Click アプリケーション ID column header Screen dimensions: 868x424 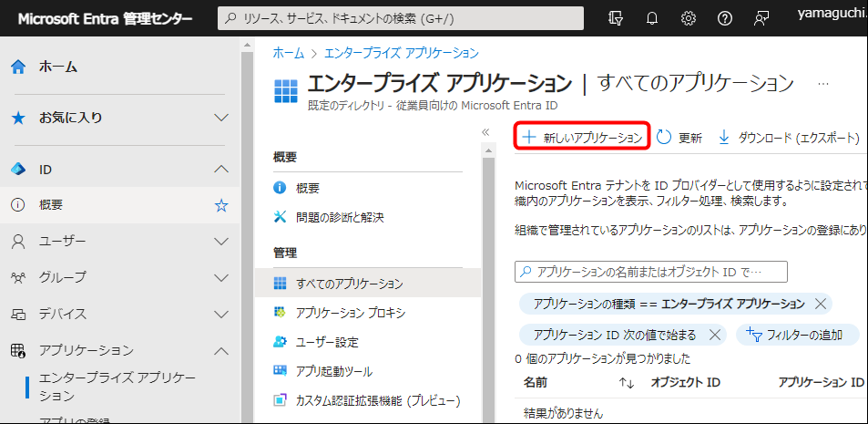(822, 382)
